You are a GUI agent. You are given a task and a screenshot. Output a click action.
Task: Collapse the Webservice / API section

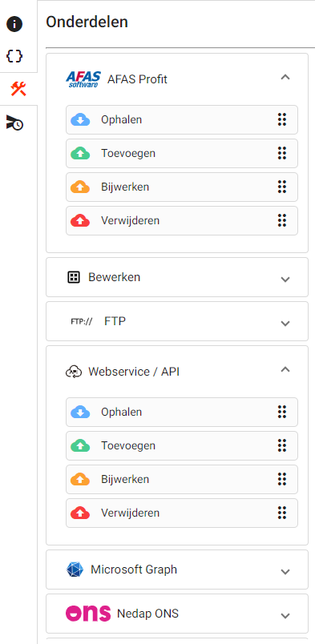(x=285, y=369)
